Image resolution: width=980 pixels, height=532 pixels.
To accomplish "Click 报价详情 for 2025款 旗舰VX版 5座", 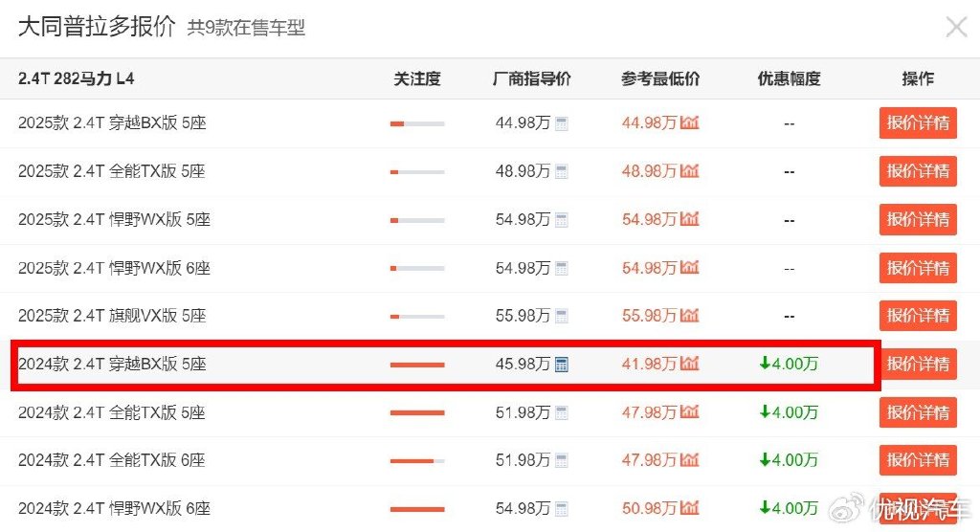I will (918, 316).
